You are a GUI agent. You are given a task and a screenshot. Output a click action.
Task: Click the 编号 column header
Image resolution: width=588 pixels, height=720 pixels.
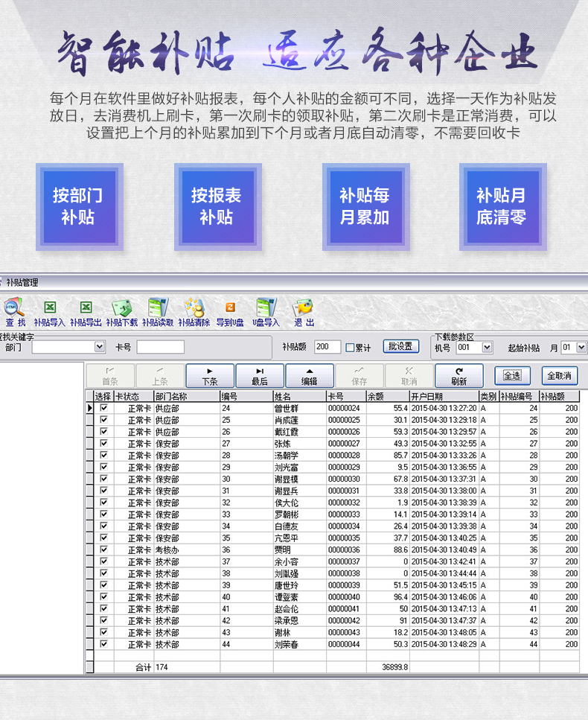click(x=246, y=396)
